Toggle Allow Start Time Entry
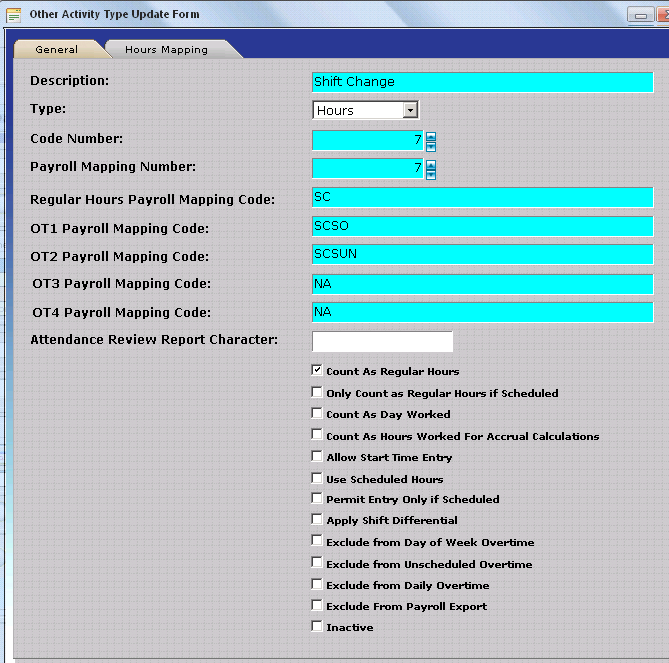The height and width of the screenshot is (663, 669). click(x=317, y=457)
